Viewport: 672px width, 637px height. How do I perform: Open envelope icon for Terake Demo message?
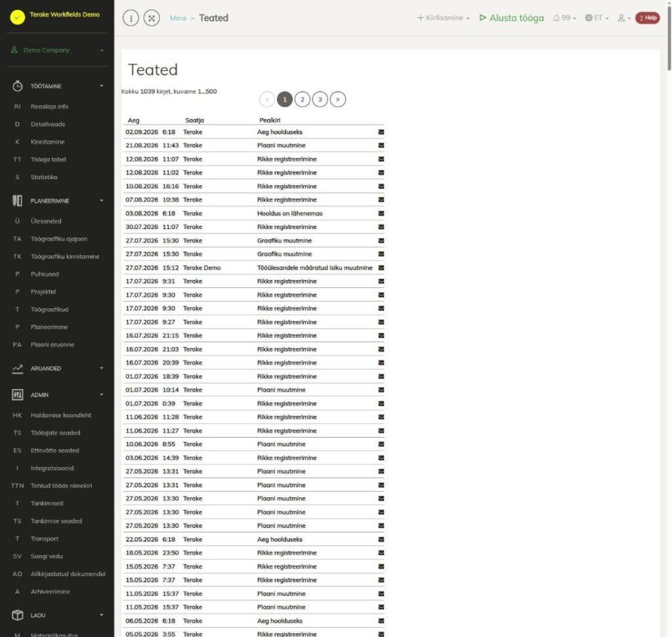pos(381,268)
